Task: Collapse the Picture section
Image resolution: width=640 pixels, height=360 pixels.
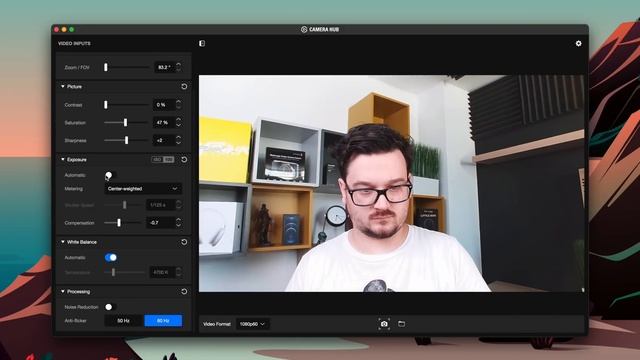Action: tap(63, 87)
